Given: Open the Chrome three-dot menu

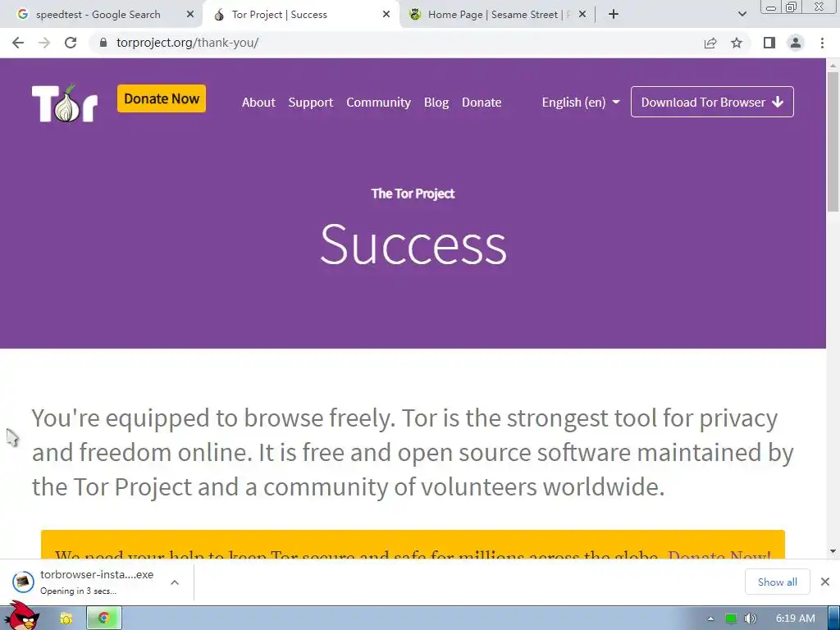Looking at the screenshot, I should click(822, 43).
